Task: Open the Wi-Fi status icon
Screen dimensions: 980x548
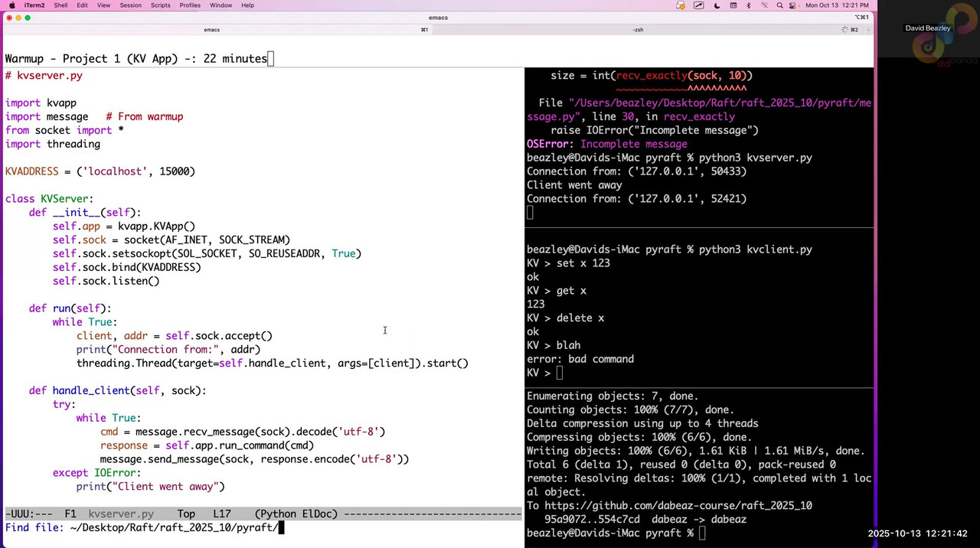Action: click(x=764, y=5)
